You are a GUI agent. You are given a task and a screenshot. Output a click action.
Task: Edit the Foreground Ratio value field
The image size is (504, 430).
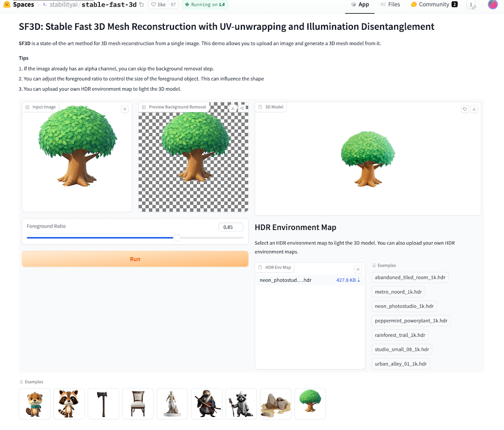[x=231, y=227]
